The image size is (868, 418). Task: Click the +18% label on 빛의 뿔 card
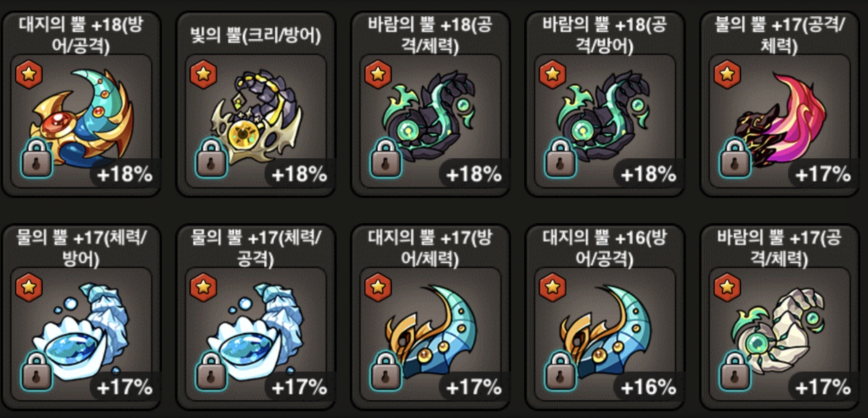(x=299, y=174)
